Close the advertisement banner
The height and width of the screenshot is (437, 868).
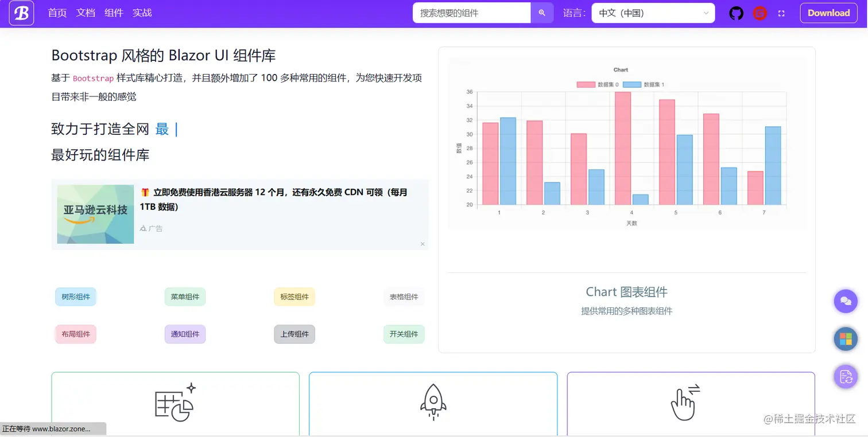pyautogui.click(x=423, y=244)
